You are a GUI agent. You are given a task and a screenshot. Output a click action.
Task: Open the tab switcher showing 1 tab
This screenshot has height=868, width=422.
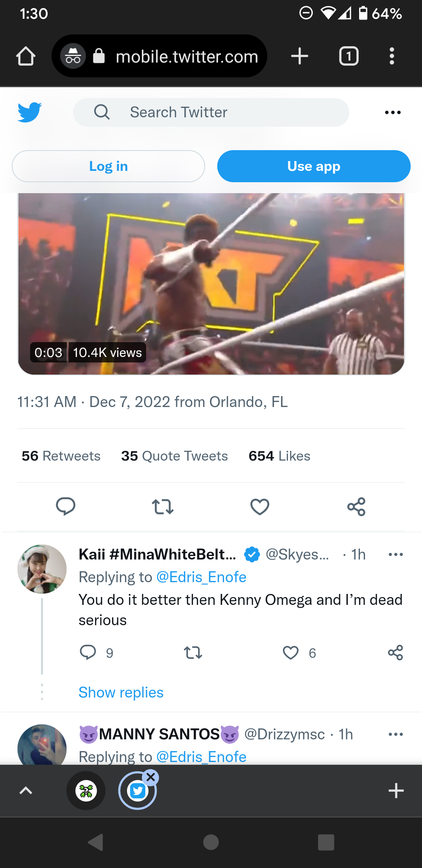click(349, 56)
